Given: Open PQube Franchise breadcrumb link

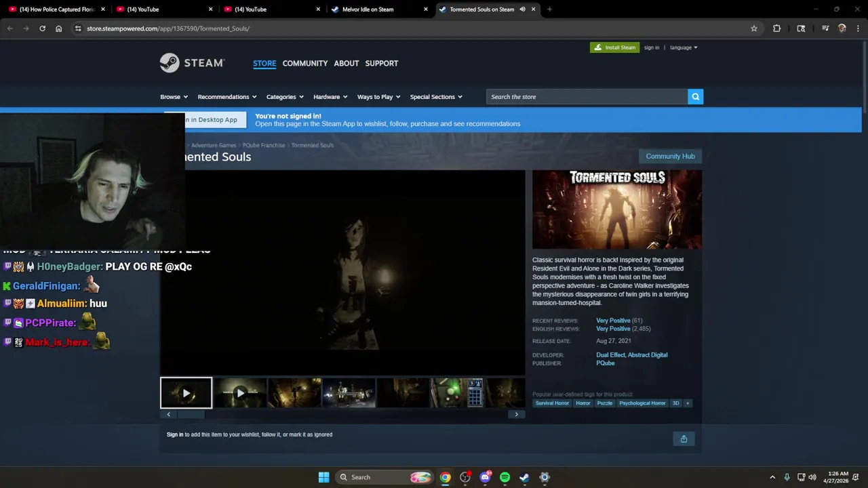Looking at the screenshot, I should pos(264,145).
